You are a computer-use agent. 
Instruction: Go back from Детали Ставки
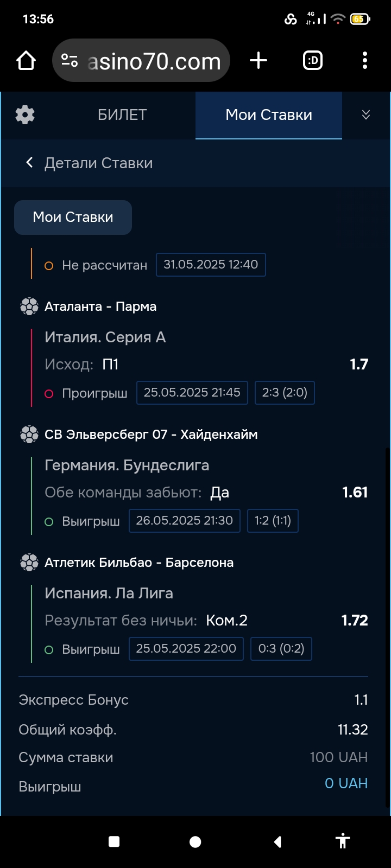click(29, 163)
